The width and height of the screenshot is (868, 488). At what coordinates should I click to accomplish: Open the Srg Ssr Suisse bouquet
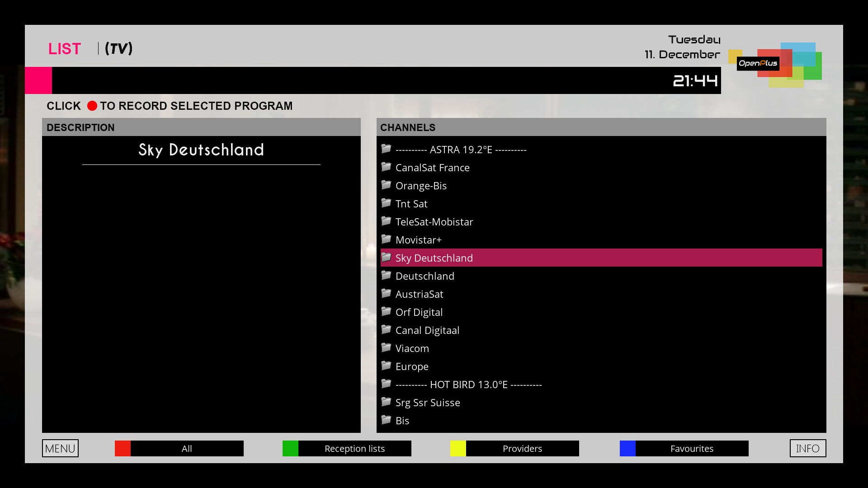(x=601, y=402)
